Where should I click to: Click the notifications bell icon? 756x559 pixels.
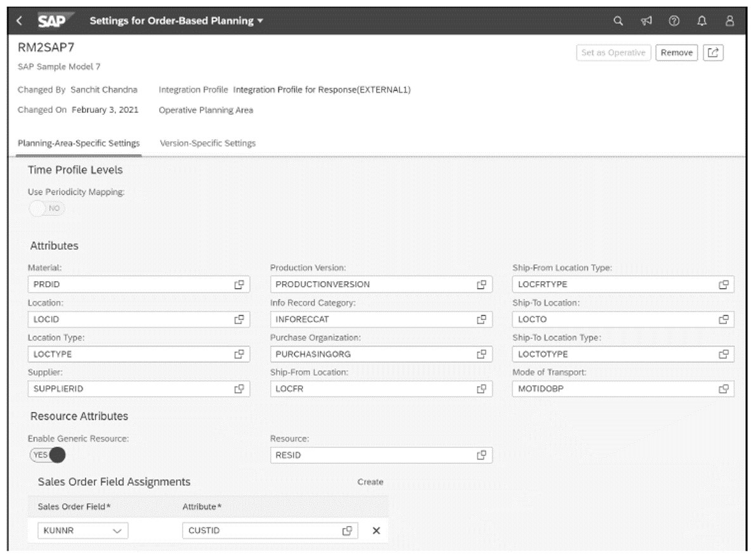pos(701,21)
